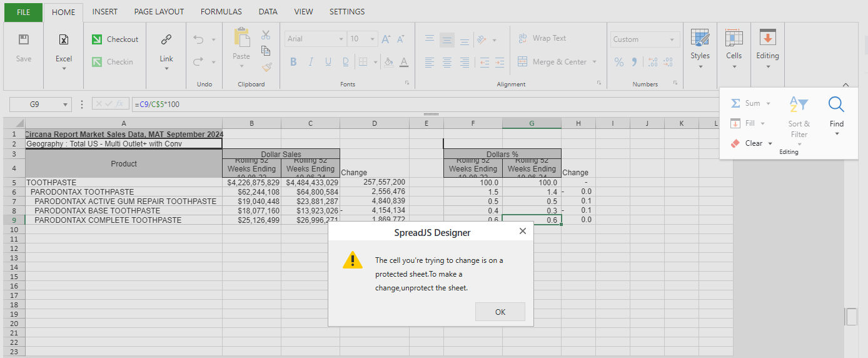Open the Fill menu in Editing panel
The width and height of the screenshot is (868, 358).
[749, 123]
